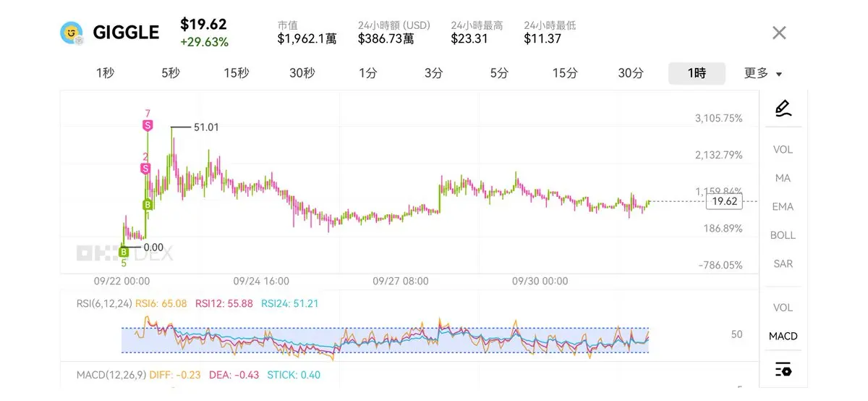Click the 24h low value $11.37
This screenshot has height=401, width=868.
(542, 39)
